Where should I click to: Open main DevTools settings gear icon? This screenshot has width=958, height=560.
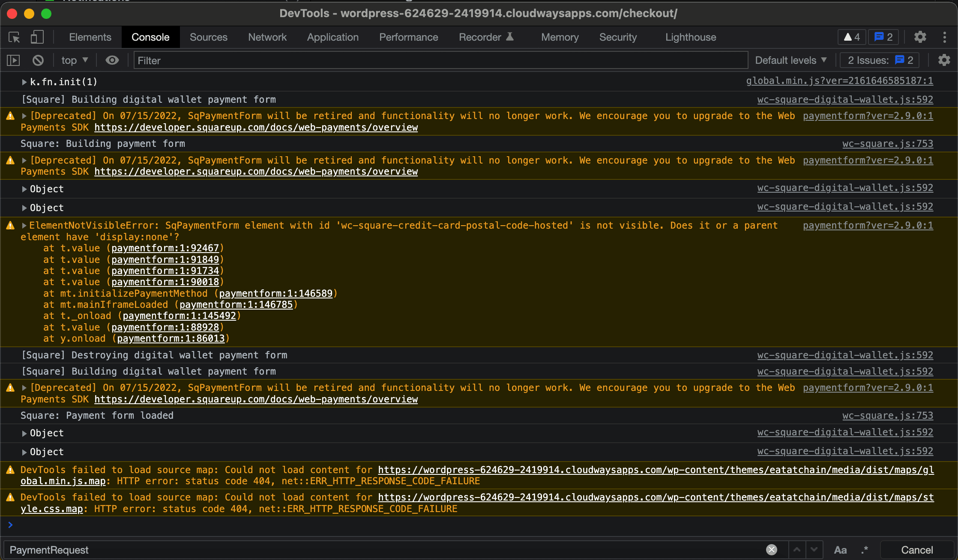(920, 37)
